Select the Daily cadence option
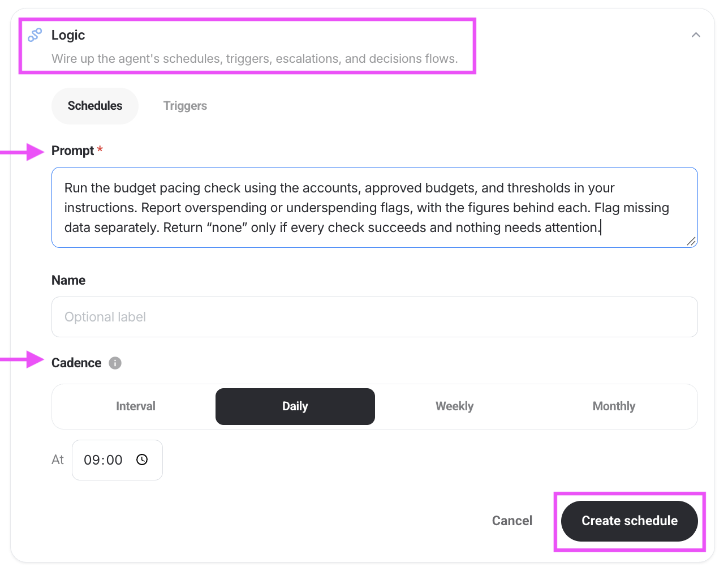Image resolution: width=728 pixels, height=571 pixels. tap(295, 406)
